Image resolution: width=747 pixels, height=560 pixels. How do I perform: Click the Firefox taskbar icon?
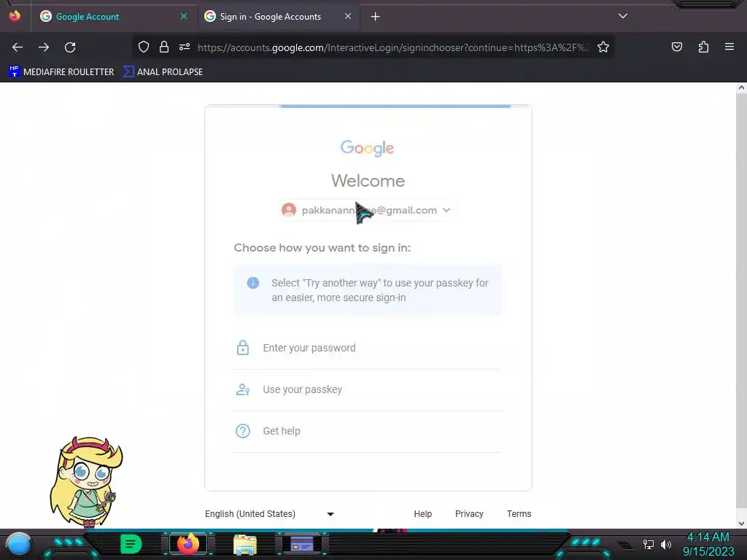188,544
